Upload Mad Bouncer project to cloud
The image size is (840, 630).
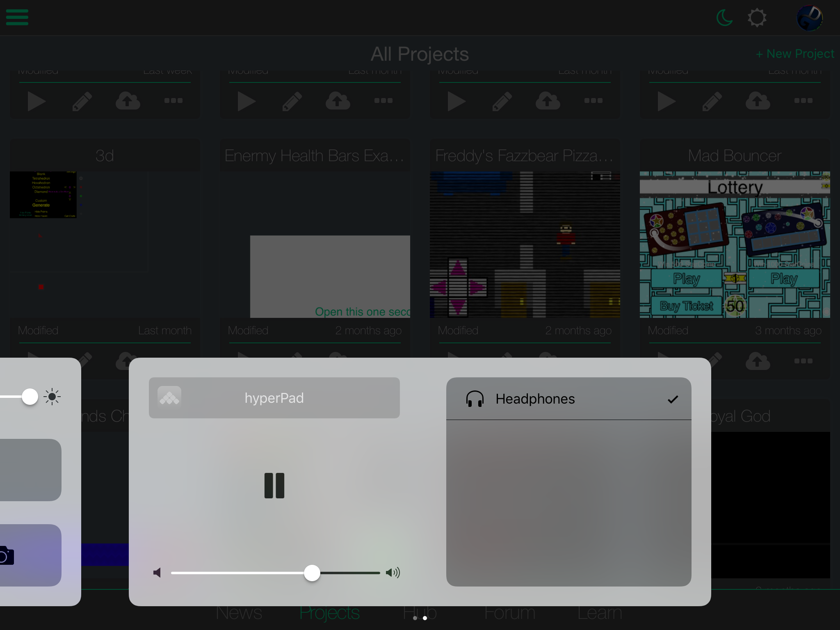[758, 361]
